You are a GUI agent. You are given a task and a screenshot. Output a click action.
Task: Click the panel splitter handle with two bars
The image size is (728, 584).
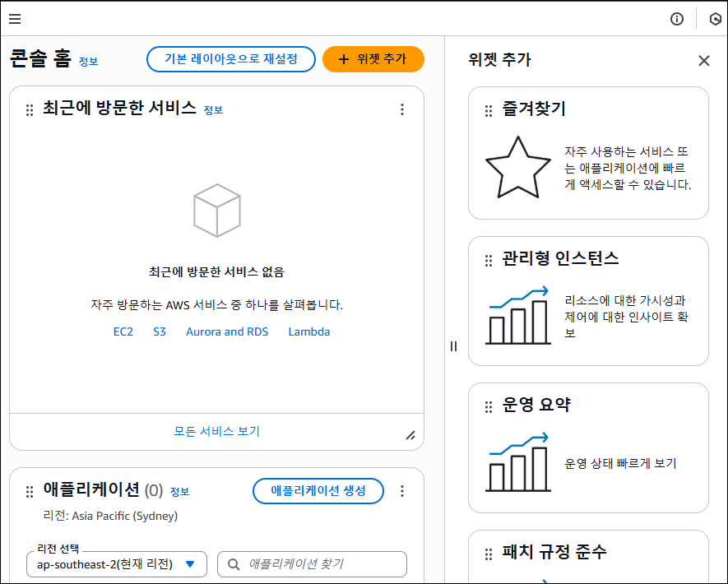coord(453,346)
